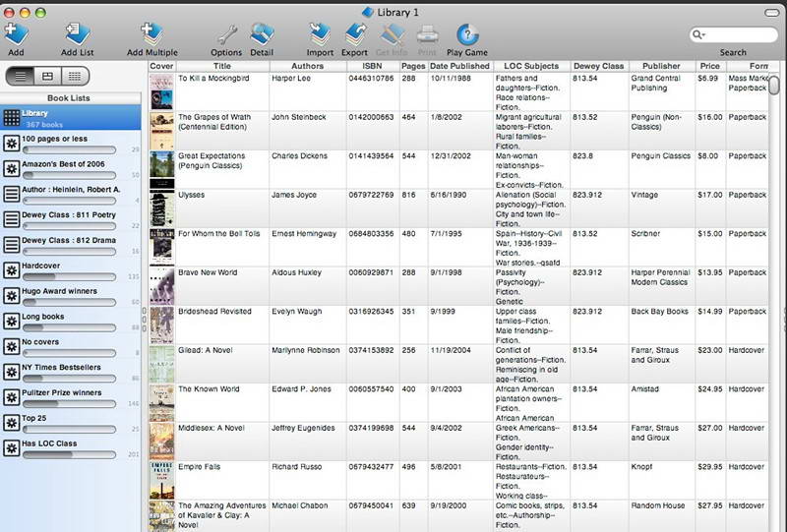Open the Long books list
This screenshot has width=787, height=532.
coord(70,322)
